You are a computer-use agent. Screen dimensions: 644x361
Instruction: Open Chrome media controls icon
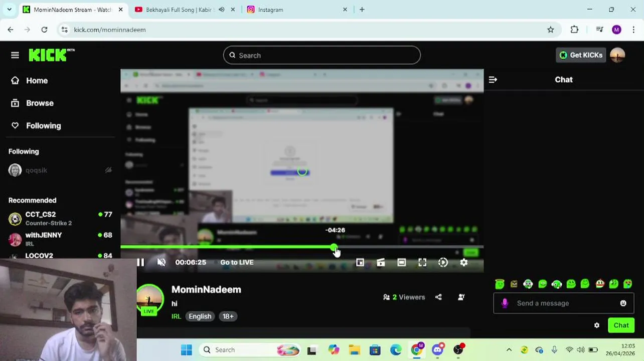[x=599, y=30]
